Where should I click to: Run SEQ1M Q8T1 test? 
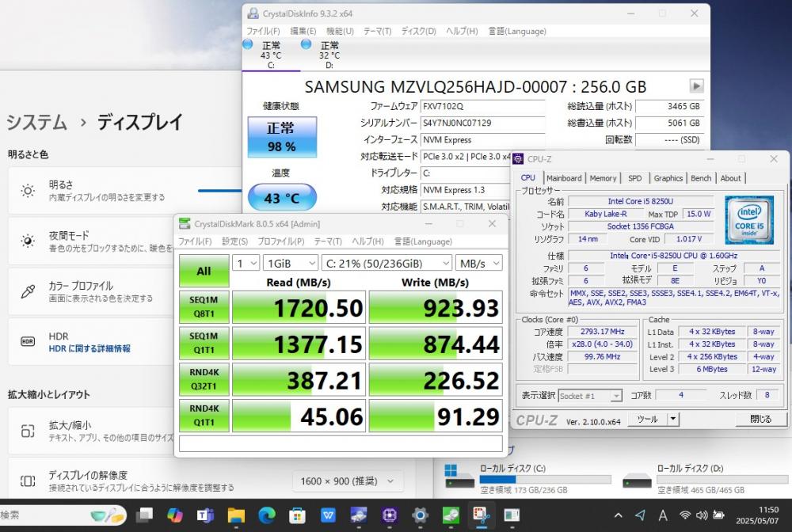click(x=204, y=307)
